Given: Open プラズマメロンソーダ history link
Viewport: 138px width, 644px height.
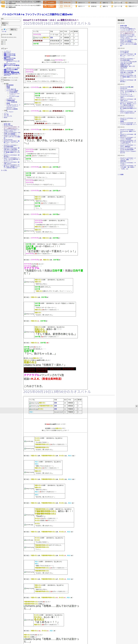Looking at the screenshot, I should [126, 94].
